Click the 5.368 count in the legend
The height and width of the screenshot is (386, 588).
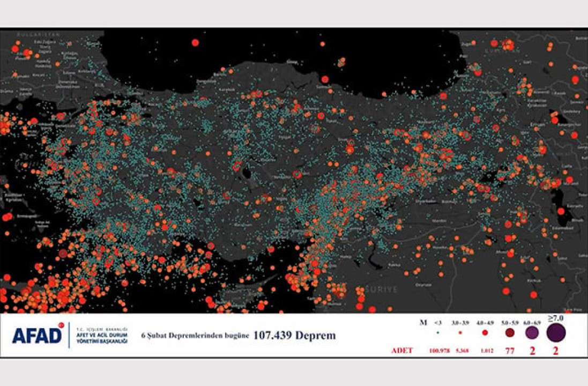[x=461, y=351]
